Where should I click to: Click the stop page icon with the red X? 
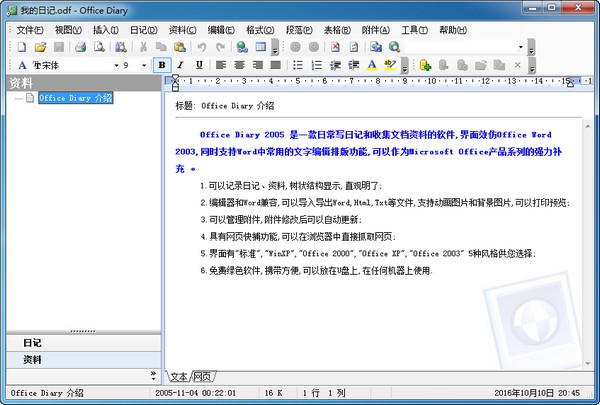335,47
